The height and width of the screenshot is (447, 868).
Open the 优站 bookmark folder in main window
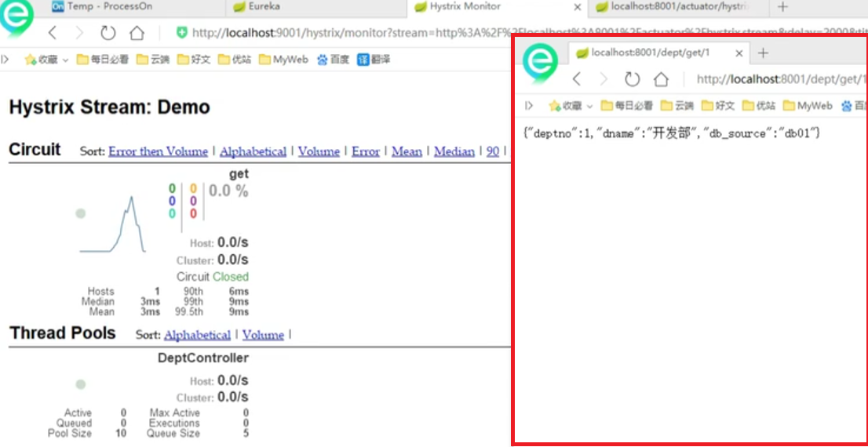coord(235,60)
